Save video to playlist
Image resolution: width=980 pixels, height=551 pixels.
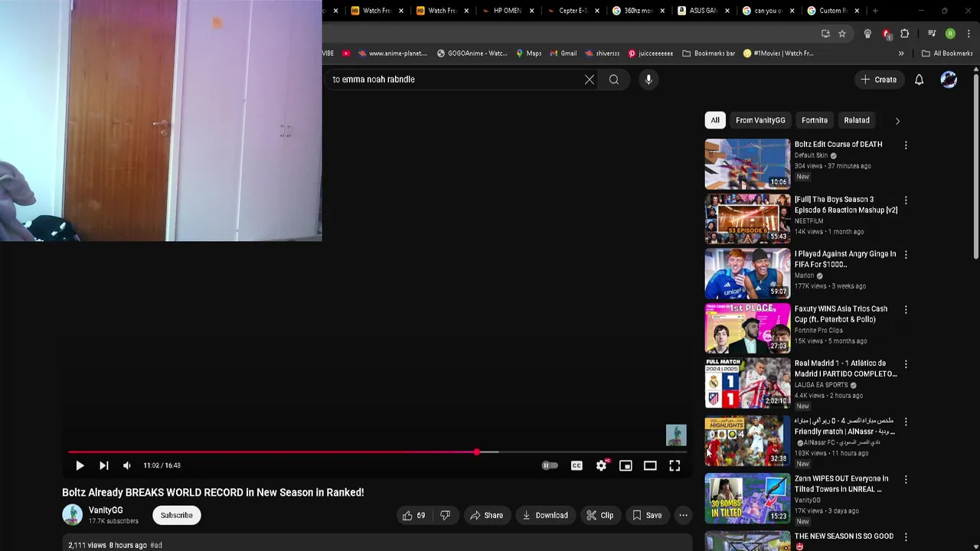tap(647, 516)
